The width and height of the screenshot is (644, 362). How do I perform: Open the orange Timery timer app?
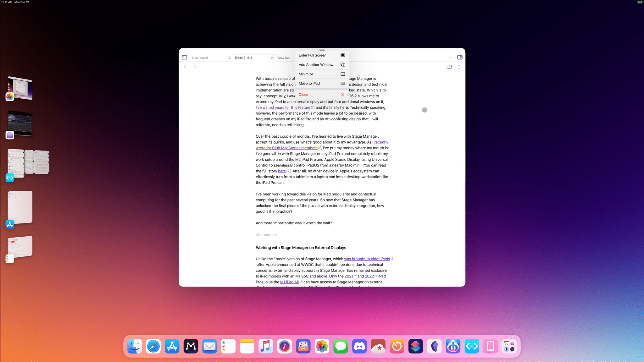pyautogui.click(x=397, y=346)
